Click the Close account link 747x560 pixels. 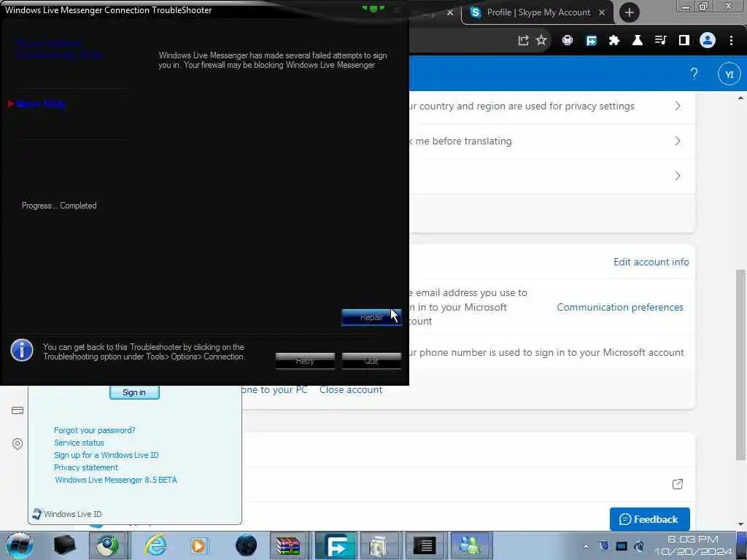(351, 389)
